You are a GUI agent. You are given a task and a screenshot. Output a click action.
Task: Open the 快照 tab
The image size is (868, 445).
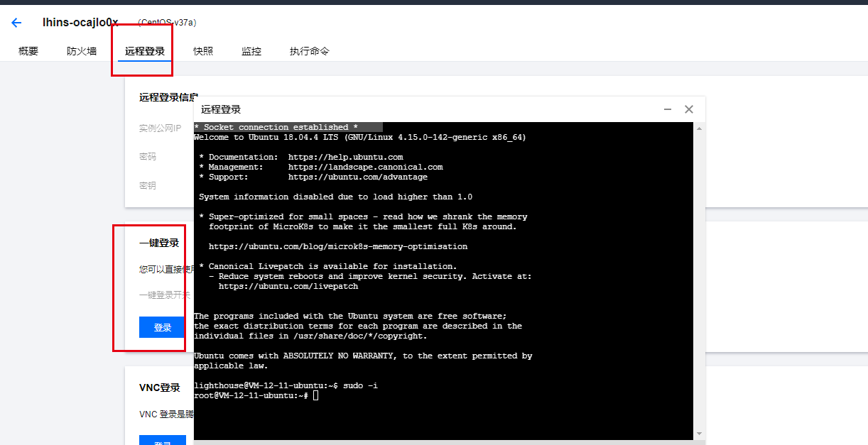[x=203, y=51]
